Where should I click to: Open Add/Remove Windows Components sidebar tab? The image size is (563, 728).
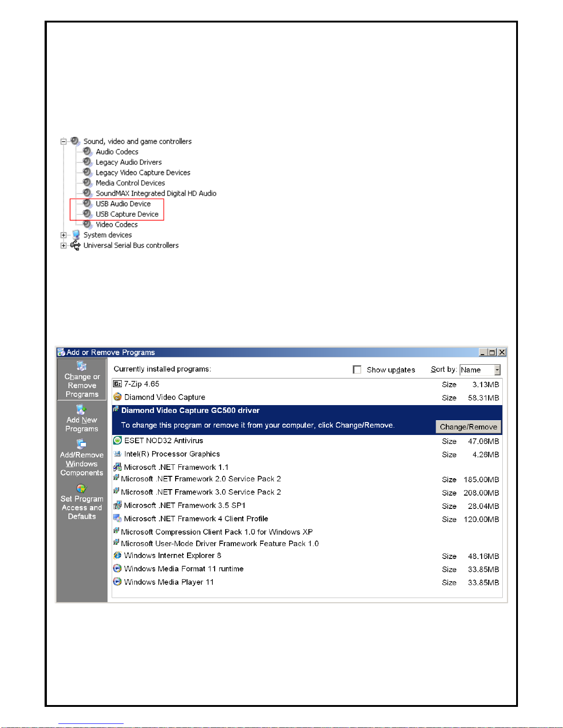click(x=82, y=458)
